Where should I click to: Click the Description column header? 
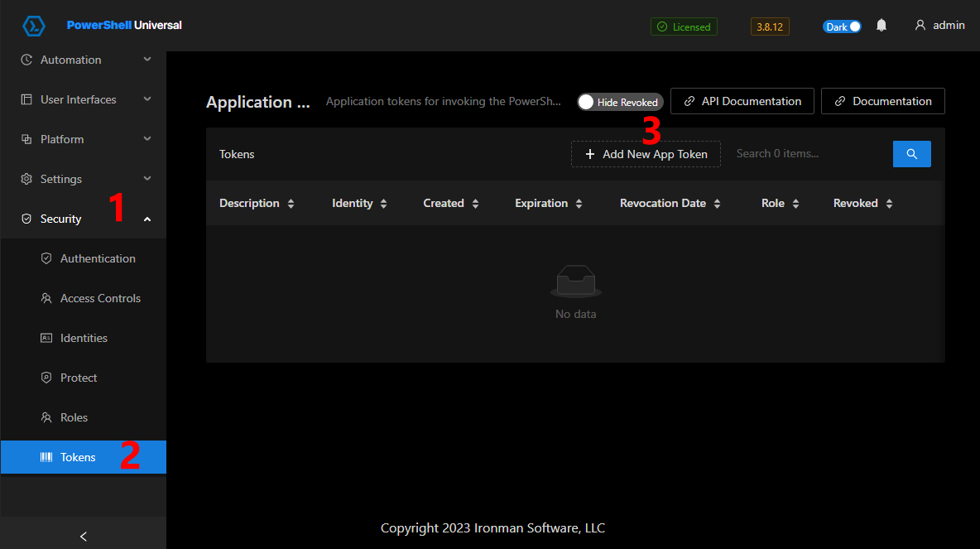tap(249, 203)
